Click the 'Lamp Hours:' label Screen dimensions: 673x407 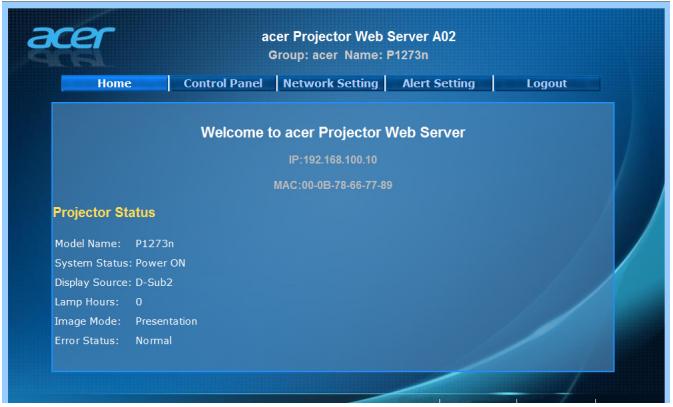pos(87,302)
